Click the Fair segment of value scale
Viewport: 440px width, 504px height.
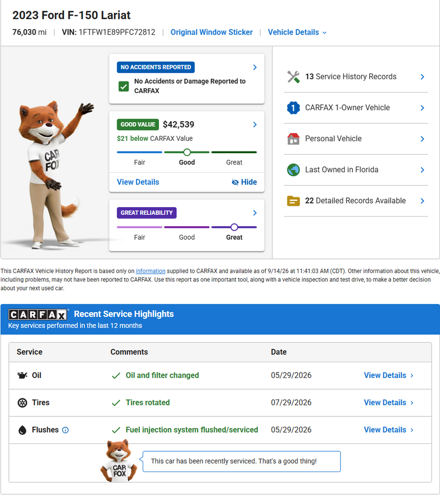point(139,153)
